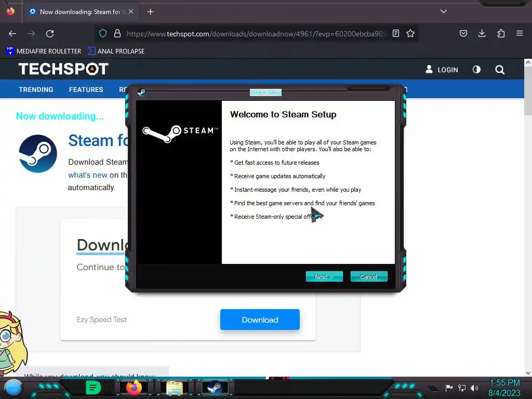This screenshot has height=399, width=532.
Task: Toggle TechSpot dark mode contrast icon
Action: (x=476, y=70)
